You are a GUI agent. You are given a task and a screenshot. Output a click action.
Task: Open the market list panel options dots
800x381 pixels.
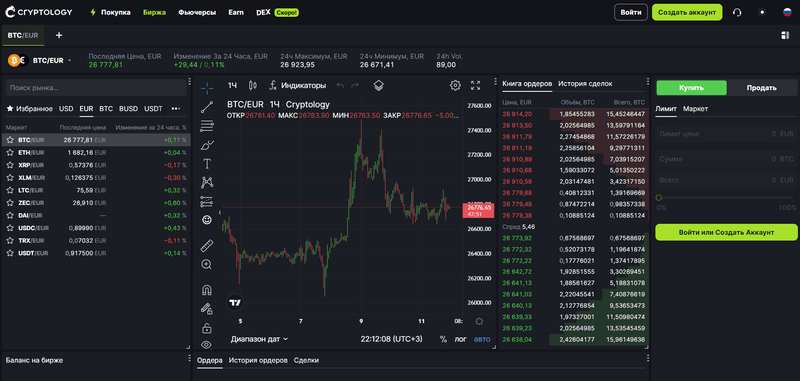coord(189,81)
